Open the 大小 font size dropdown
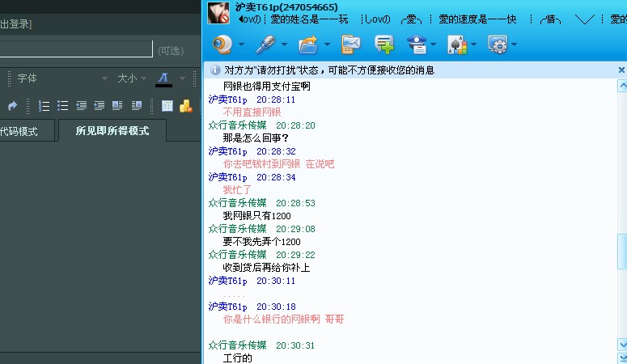627x364 pixels. click(x=132, y=78)
